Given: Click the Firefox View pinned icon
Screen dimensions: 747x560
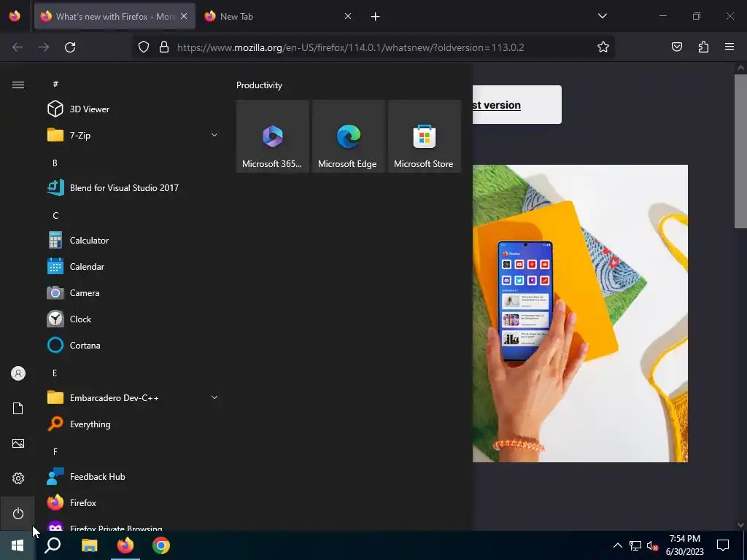Looking at the screenshot, I should 15,17.
